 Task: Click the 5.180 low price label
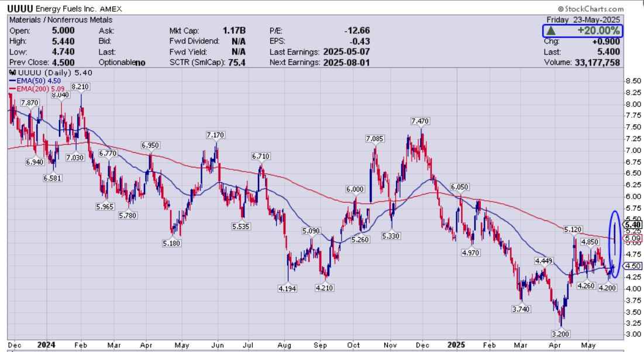pyautogui.click(x=171, y=243)
